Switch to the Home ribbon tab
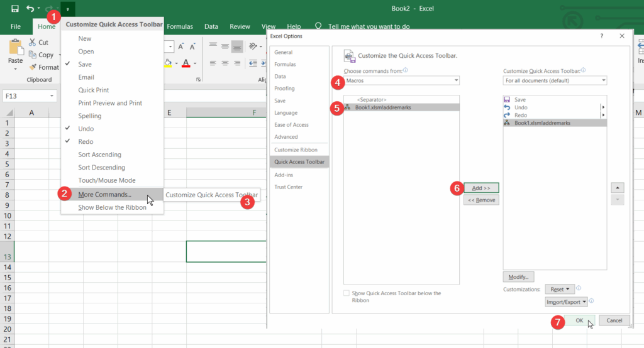Viewport: 644px width, 348px height. click(x=47, y=26)
